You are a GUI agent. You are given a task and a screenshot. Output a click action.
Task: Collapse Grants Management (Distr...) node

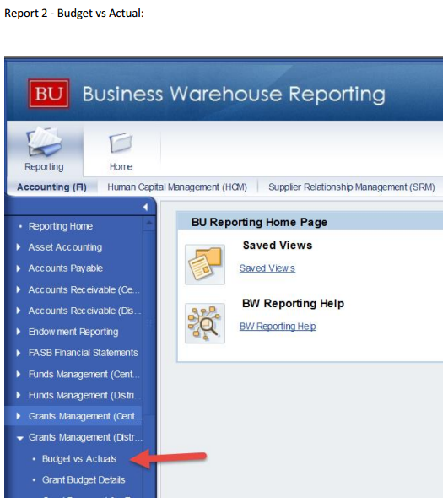pyautogui.click(x=20, y=438)
